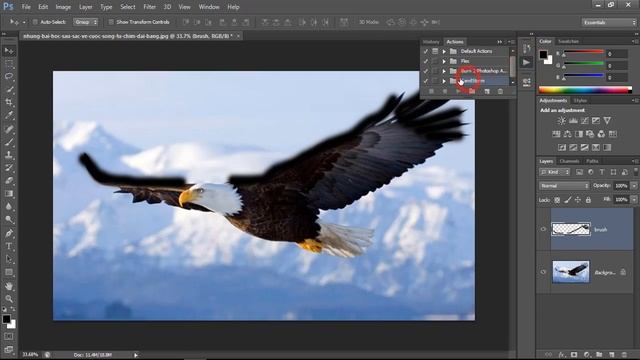Select the Lasso tool
This screenshot has width=640, height=360.
coord(9,77)
